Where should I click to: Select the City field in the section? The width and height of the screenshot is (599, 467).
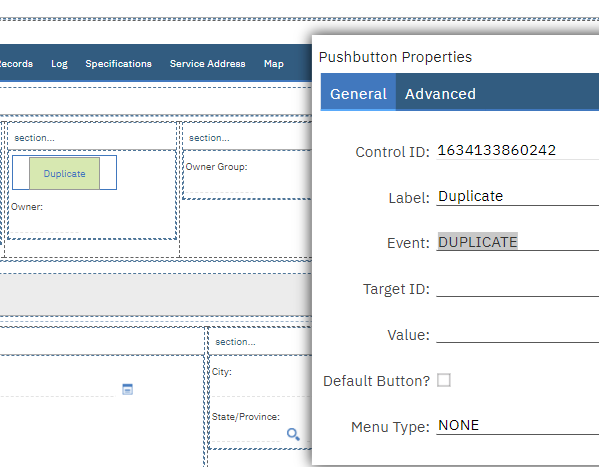(x=261, y=381)
